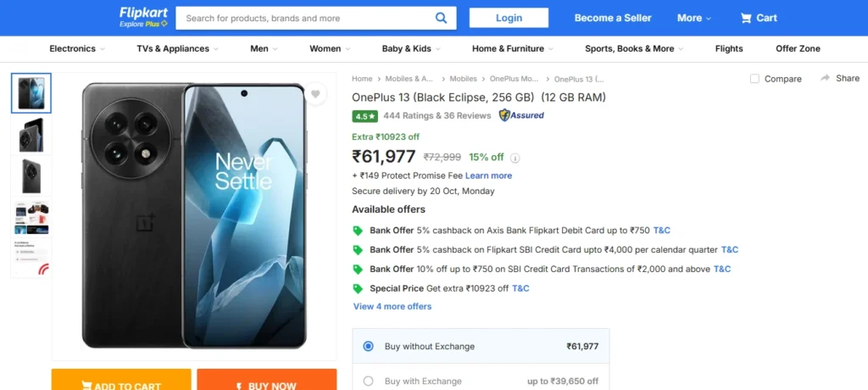Select Buy with Exchange option
The width and height of the screenshot is (868, 390).
click(368, 381)
